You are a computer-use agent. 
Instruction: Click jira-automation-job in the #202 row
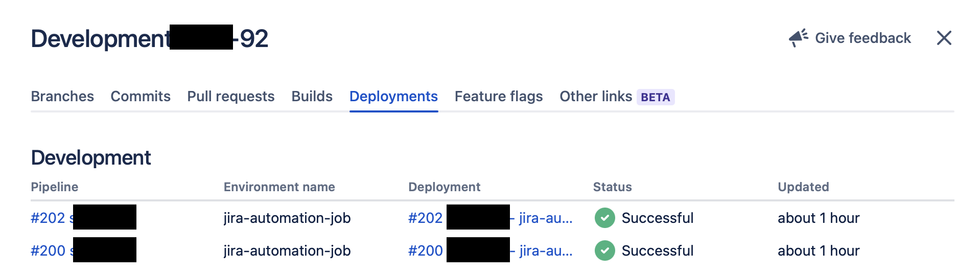pyautogui.click(x=287, y=218)
